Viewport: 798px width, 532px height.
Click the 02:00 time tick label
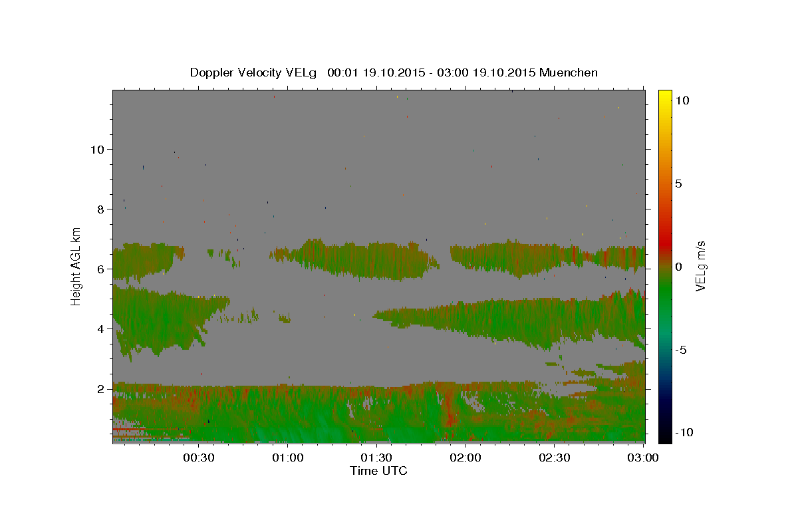pos(465,458)
